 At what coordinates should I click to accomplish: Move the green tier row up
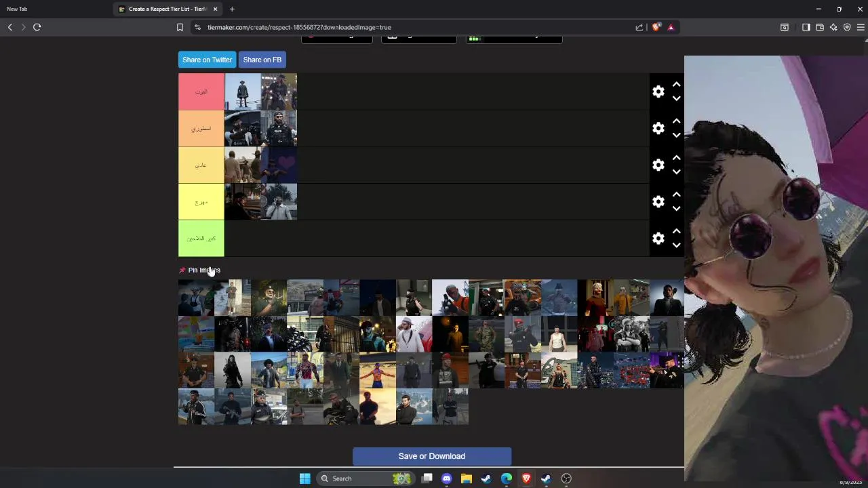point(676,231)
